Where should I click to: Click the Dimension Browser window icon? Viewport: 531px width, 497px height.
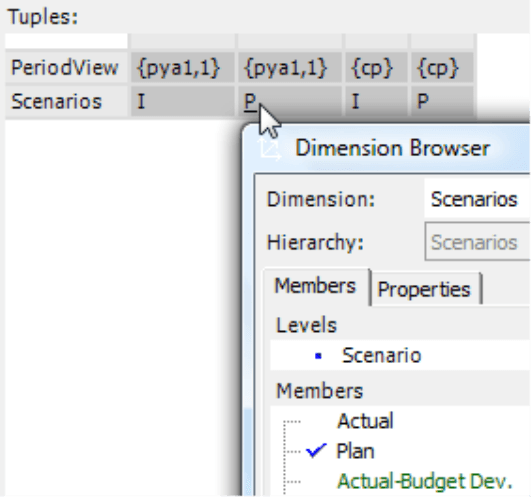tap(269, 149)
